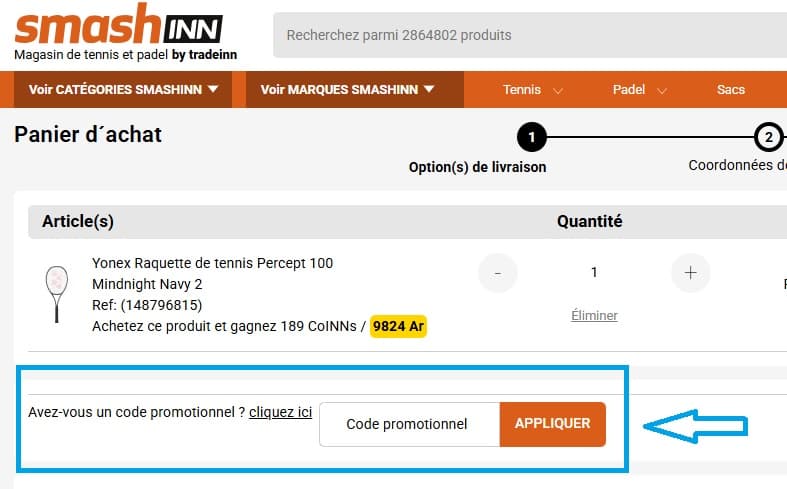Focus the Code promotionnel input field
The image size is (787, 489).
coord(408,424)
